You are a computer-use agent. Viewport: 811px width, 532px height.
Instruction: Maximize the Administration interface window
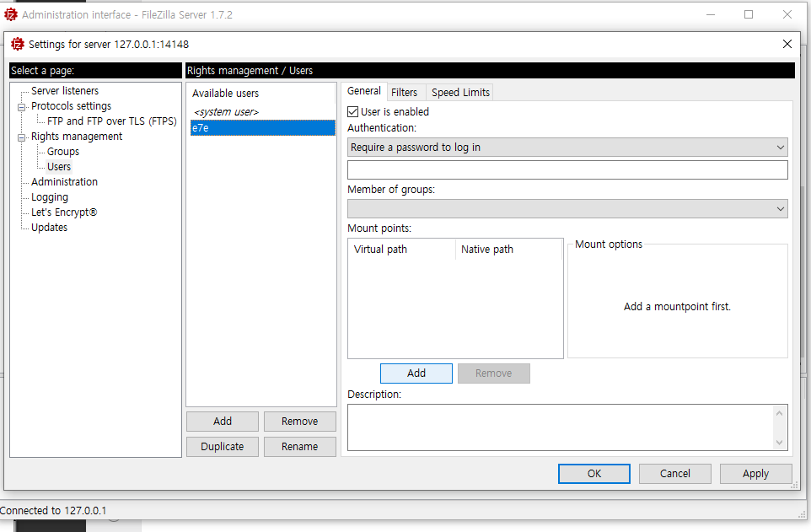click(749, 14)
